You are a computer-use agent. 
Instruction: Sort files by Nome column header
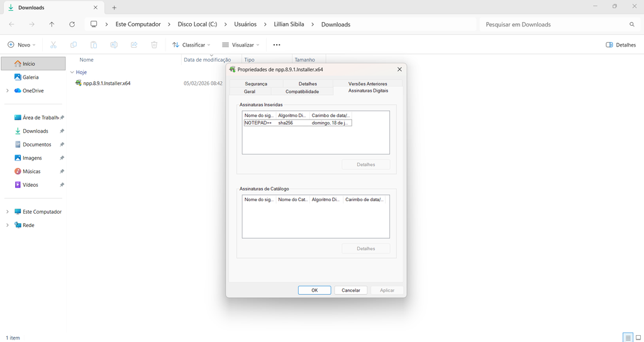tap(87, 60)
